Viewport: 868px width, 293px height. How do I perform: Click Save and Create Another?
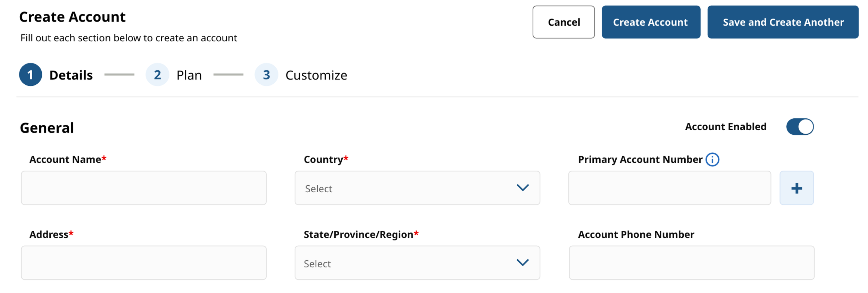click(x=783, y=22)
